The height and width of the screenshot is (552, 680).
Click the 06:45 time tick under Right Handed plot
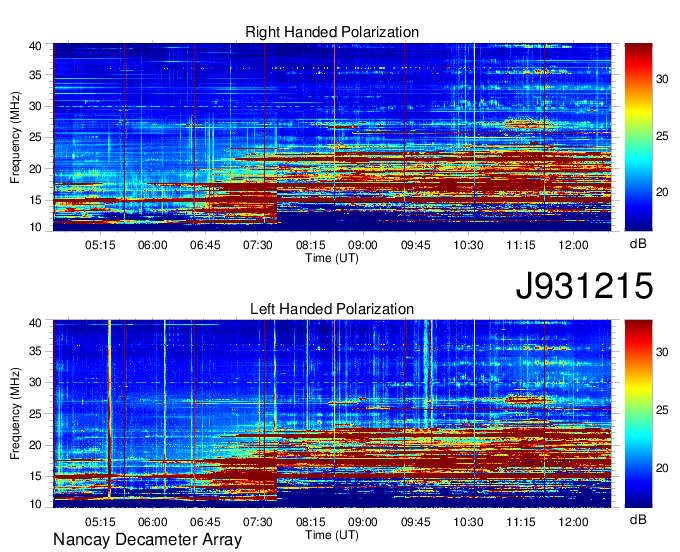(x=205, y=245)
